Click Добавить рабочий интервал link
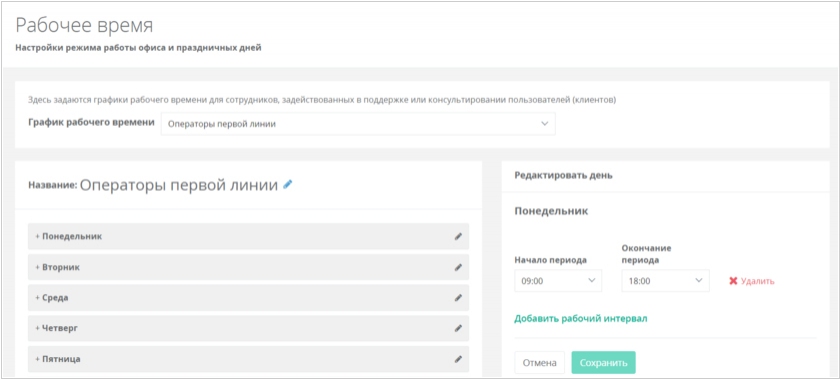840x379 pixels. point(581,318)
